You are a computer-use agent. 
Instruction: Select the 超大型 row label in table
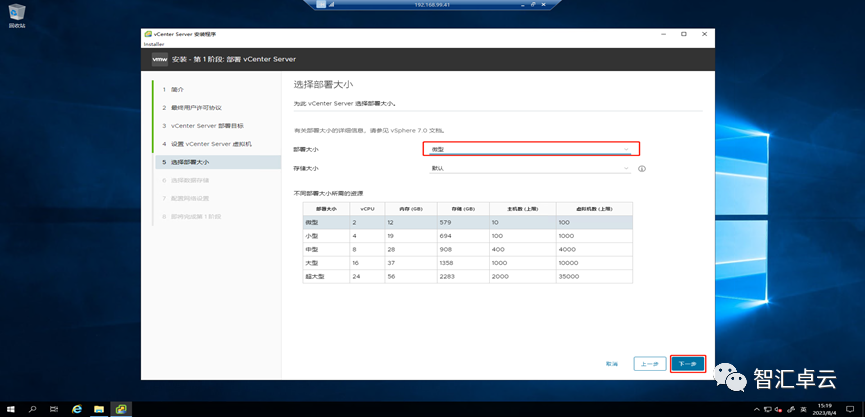click(x=314, y=276)
